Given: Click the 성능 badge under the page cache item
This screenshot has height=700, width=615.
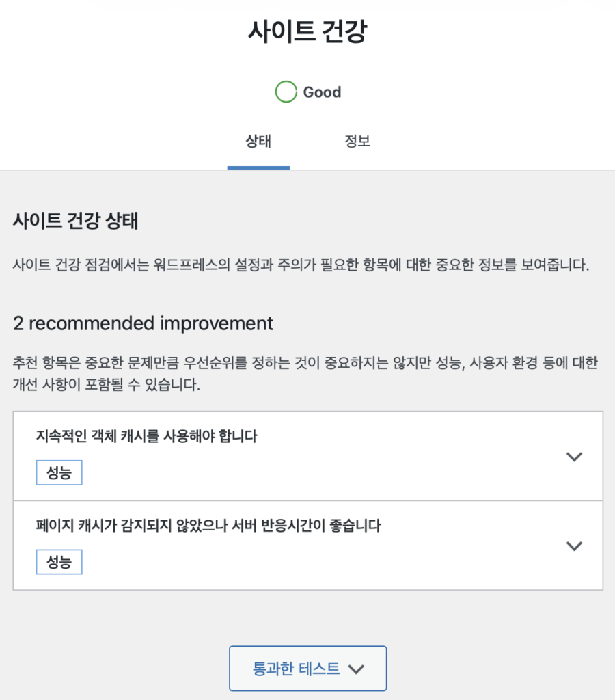Looking at the screenshot, I should [x=59, y=563].
